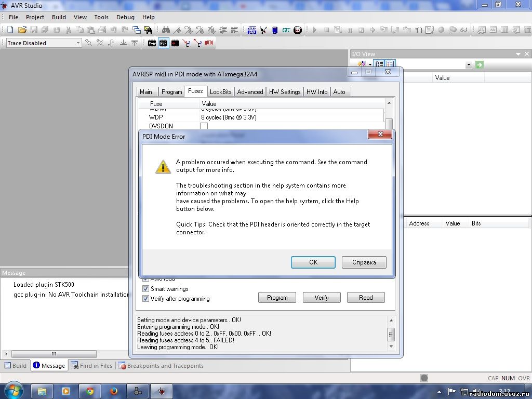Switch to the Main tab
Viewport: 532px width, 399px height.
pos(146,92)
